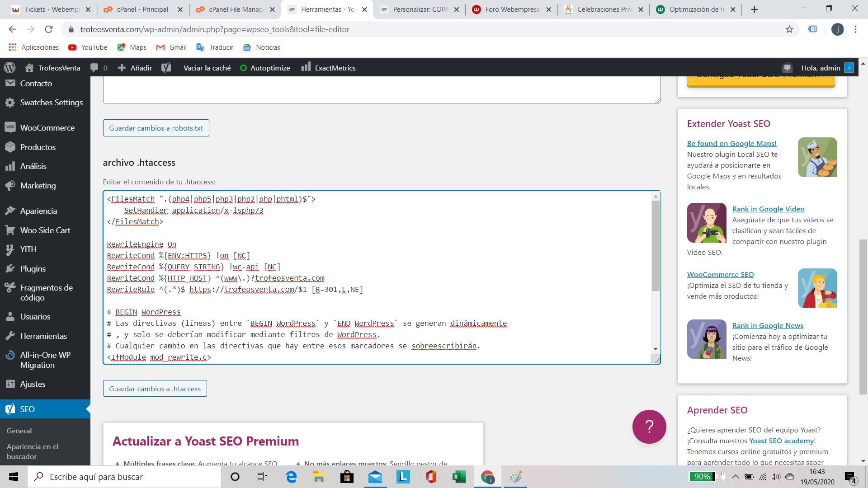This screenshot has width=868, height=488.
Task: Open Woo Side Cart icon
Action: coord(10,230)
